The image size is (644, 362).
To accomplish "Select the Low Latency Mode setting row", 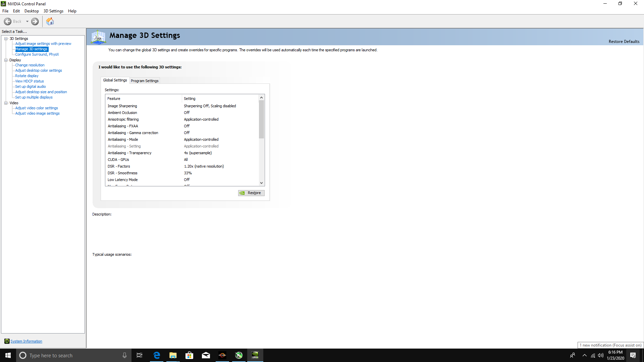I will click(123, 180).
